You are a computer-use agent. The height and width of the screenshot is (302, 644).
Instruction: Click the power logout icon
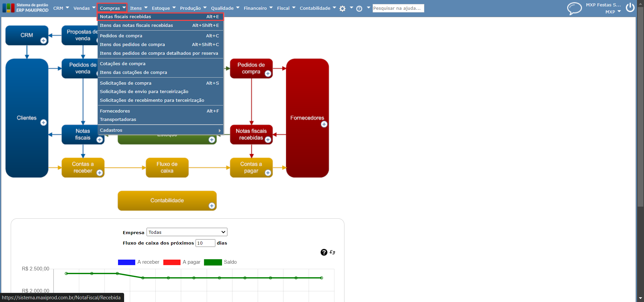pyautogui.click(x=630, y=7)
